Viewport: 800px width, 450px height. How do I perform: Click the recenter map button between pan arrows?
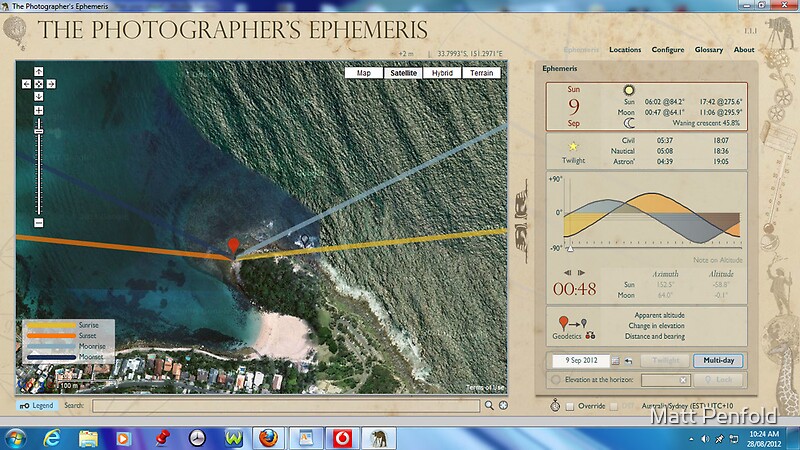coord(39,84)
